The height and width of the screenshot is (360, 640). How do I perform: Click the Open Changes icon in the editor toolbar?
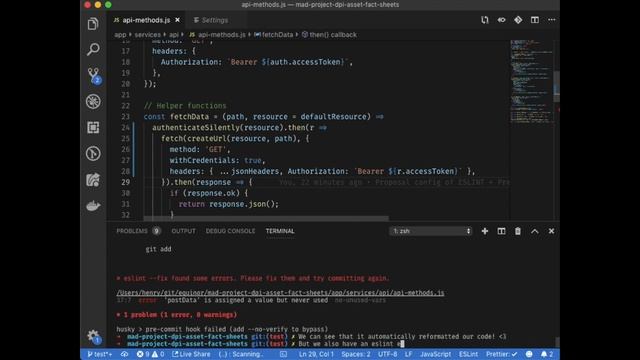pos(484,20)
